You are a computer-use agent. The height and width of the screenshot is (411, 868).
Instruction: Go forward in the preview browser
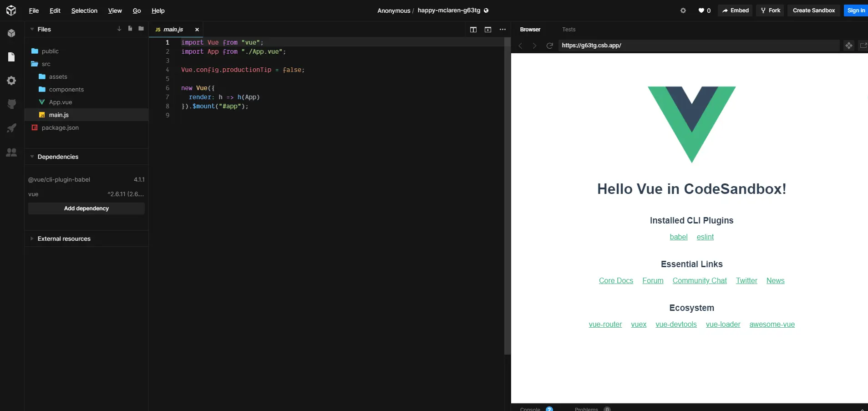click(x=535, y=46)
